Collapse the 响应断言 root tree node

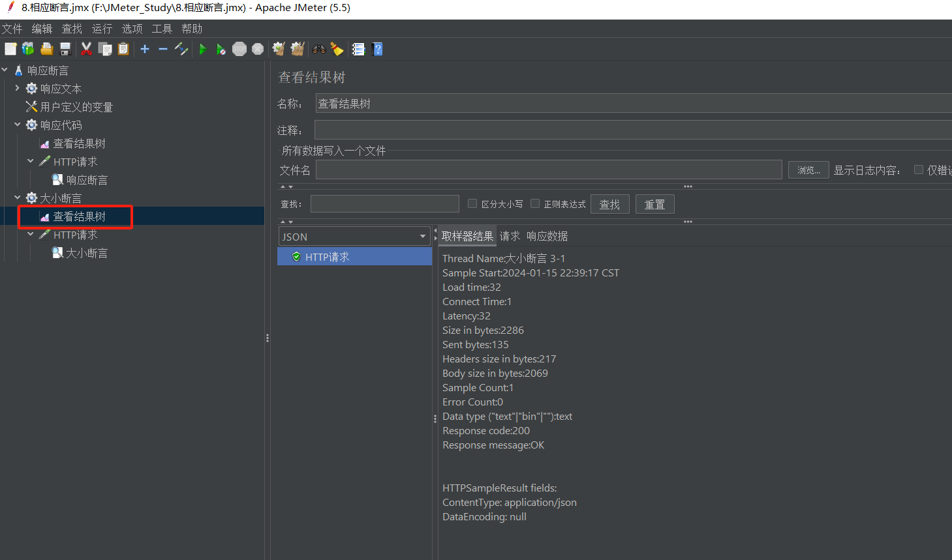coord(5,70)
